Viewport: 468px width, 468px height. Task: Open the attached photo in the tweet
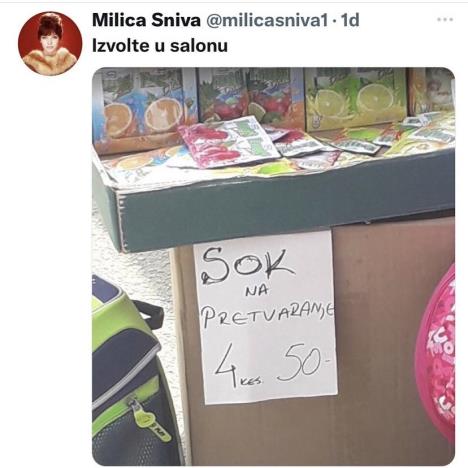pos(273,266)
